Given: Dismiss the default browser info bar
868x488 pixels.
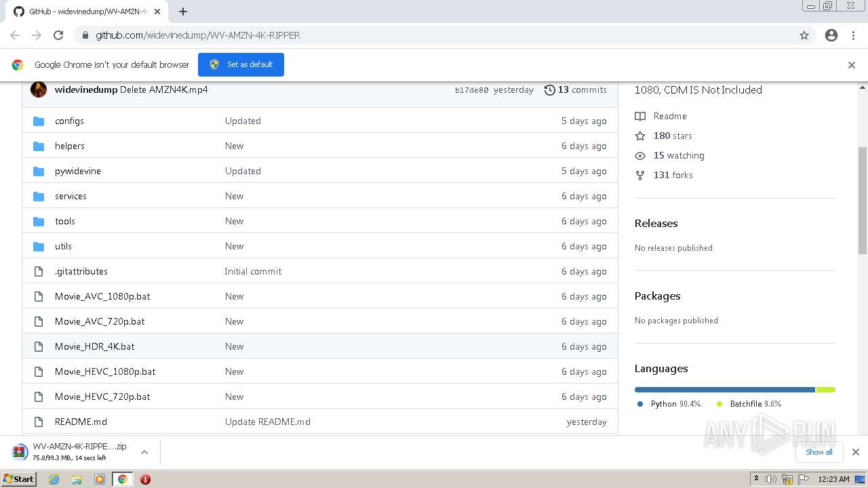Looking at the screenshot, I should click(x=852, y=65).
